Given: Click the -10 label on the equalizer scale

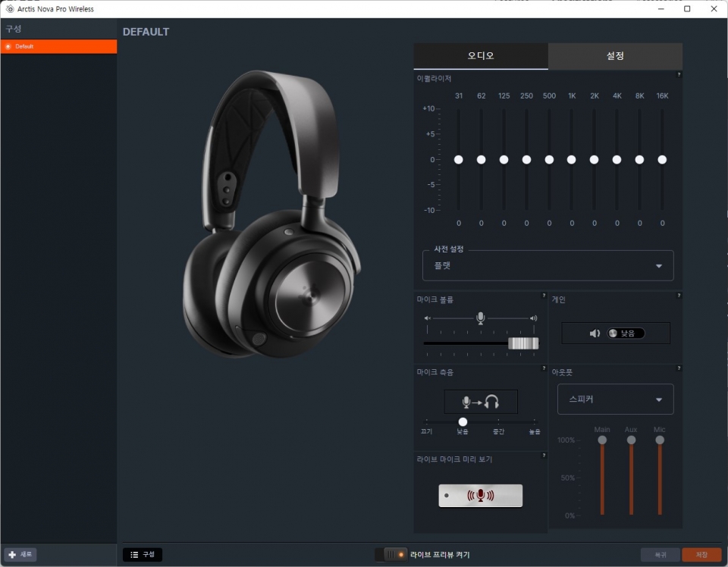Looking at the screenshot, I should click(429, 210).
